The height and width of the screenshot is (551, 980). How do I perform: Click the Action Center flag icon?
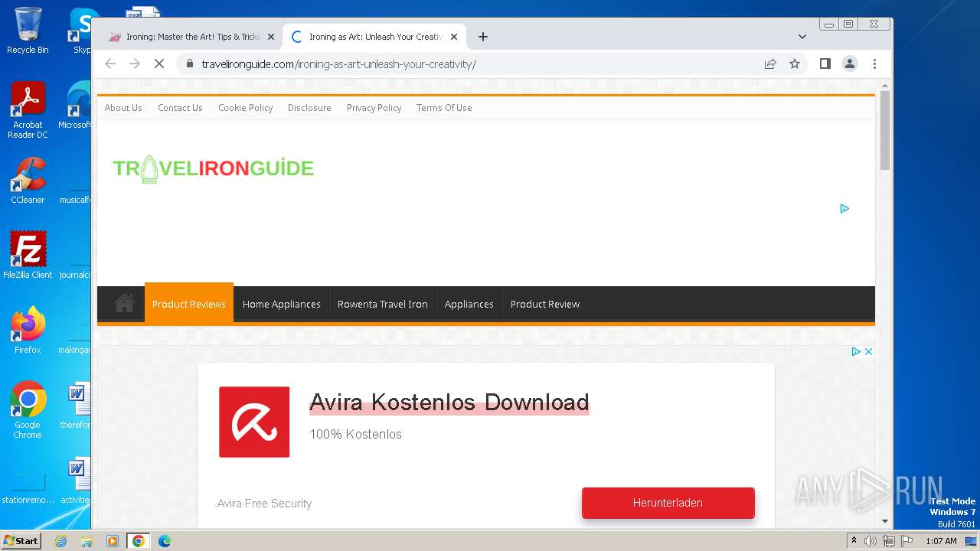pyautogui.click(x=906, y=541)
